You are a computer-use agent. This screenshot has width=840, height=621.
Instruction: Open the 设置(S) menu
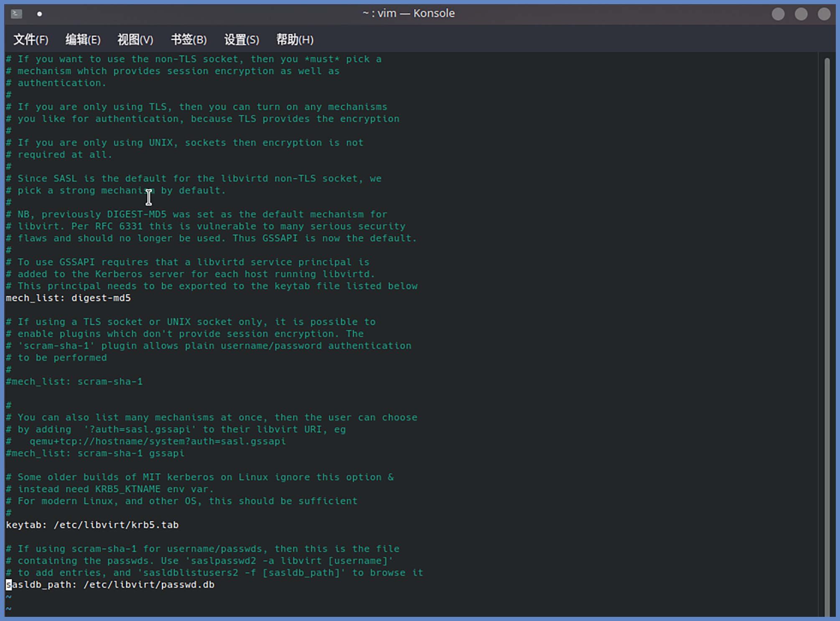coord(242,40)
